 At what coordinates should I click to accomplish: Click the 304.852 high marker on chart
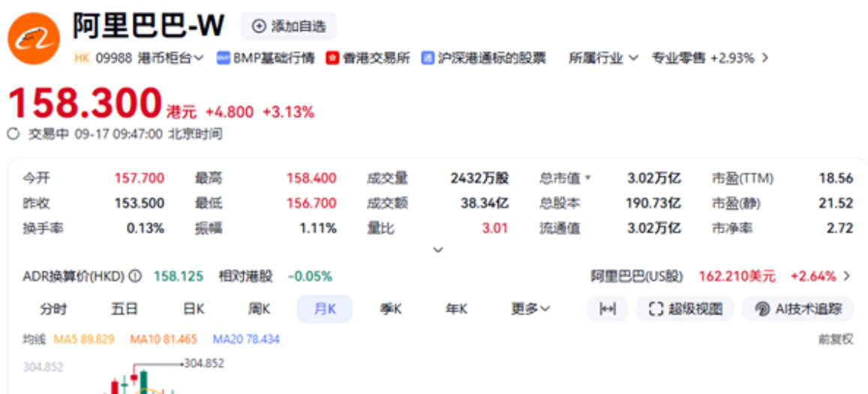204,363
